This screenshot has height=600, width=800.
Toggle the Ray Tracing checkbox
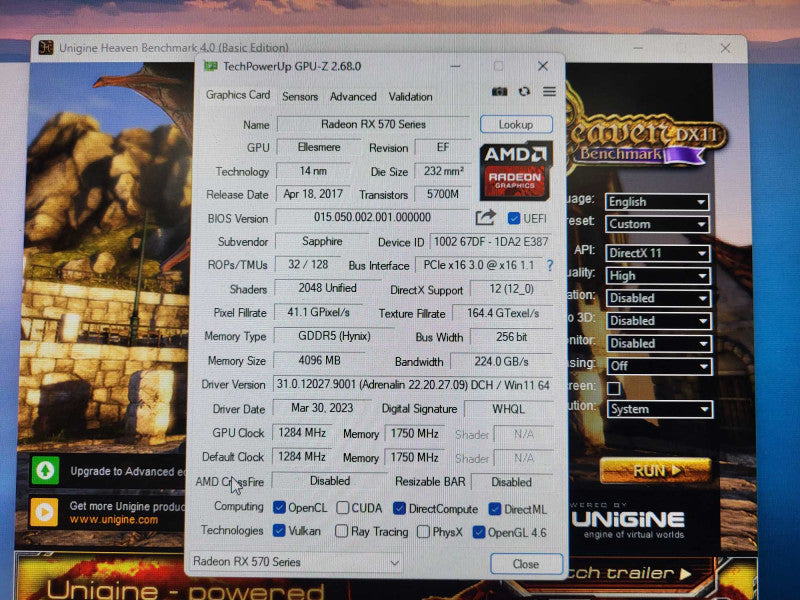[341, 531]
